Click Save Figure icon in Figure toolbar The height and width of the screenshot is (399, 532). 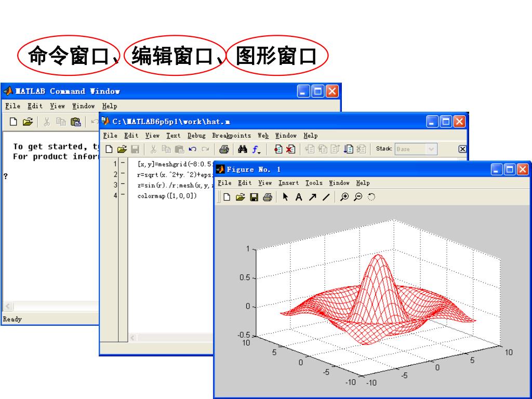[254, 197]
